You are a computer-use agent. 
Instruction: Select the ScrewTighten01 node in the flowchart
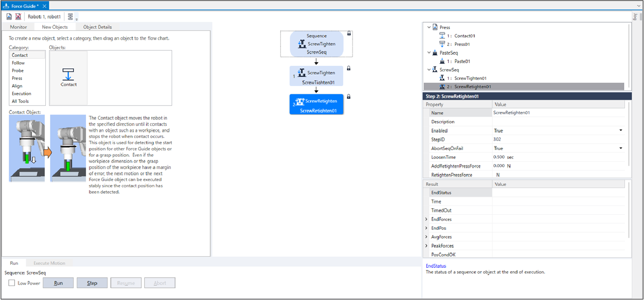[316, 76]
